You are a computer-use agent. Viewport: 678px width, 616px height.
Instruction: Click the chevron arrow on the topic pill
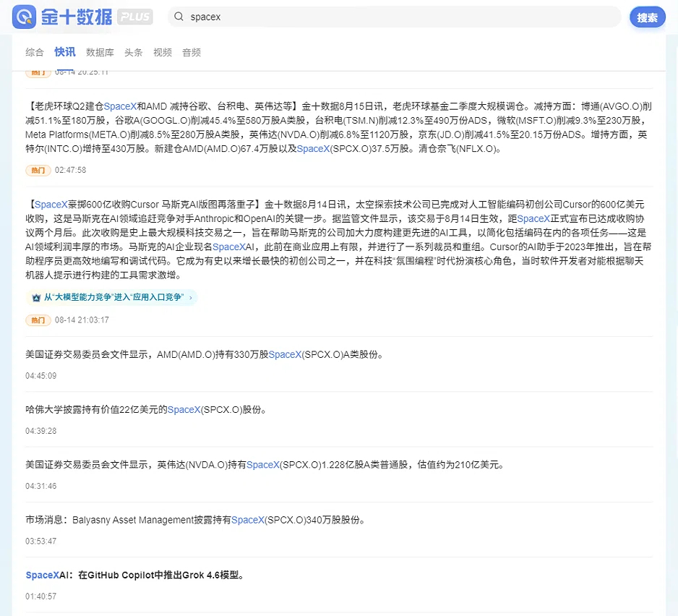click(190, 298)
